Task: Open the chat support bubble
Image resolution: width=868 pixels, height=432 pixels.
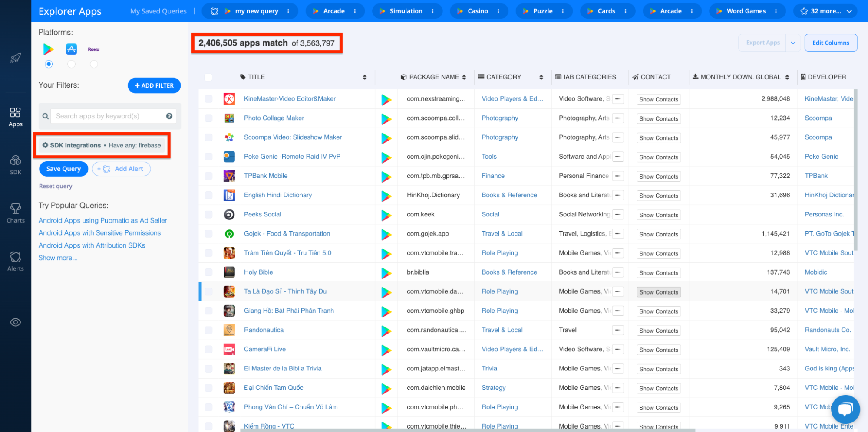Action: [x=845, y=409]
